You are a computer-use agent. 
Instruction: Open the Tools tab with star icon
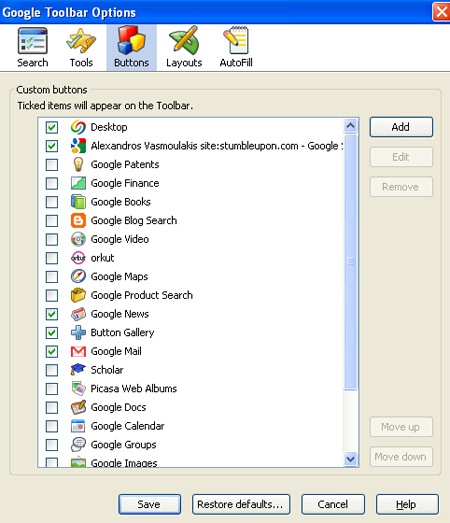(x=81, y=48)
